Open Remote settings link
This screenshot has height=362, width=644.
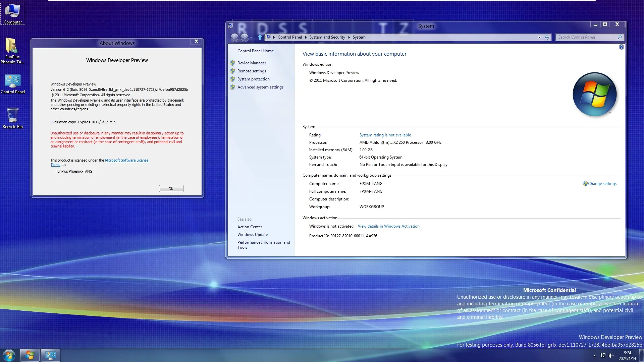(x=252, y=71)
